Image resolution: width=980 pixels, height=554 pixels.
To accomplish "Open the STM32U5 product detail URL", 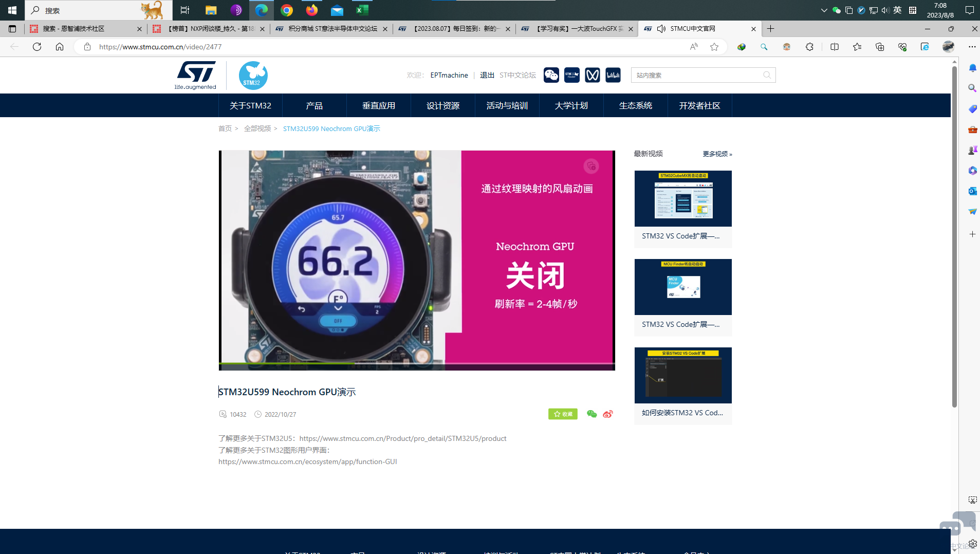I will click(403, 438).
